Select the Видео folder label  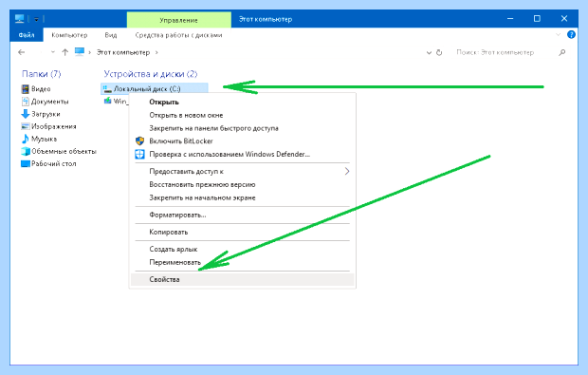[41, 89]
